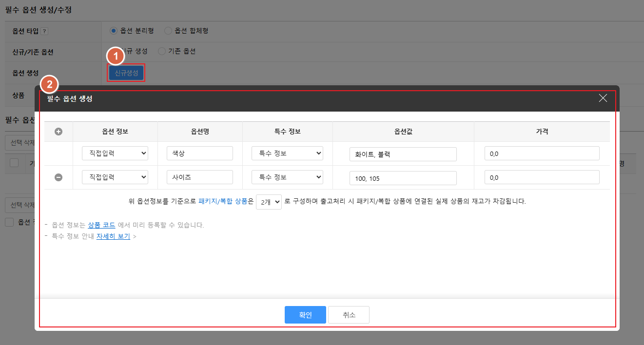
Task: Choose the 옵션 합체형 option type
Action: coord(168,31)
